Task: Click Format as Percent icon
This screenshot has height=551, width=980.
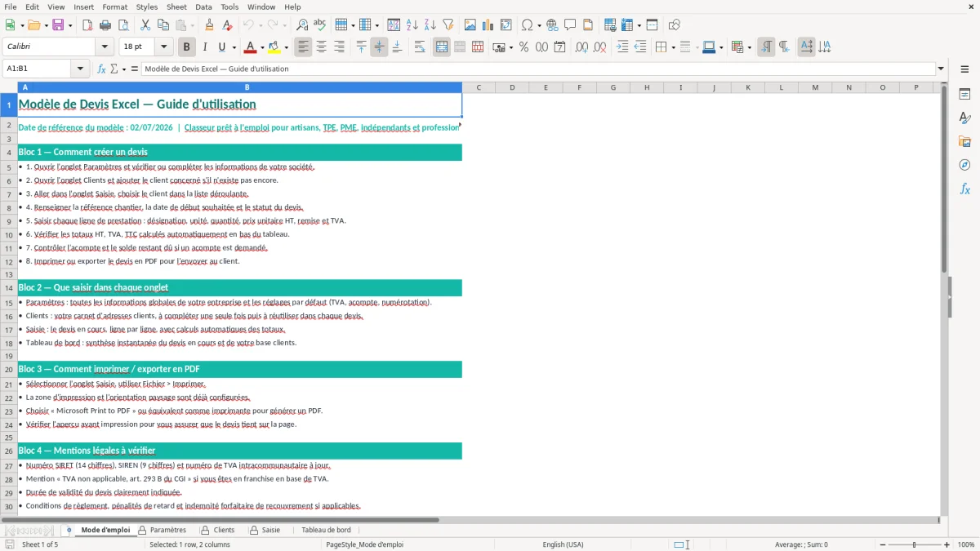Action: pos(523,47)
